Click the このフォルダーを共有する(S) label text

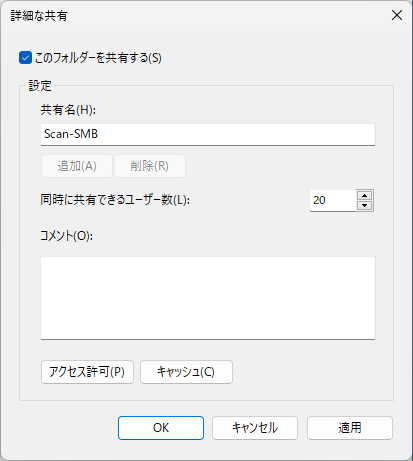98,58
